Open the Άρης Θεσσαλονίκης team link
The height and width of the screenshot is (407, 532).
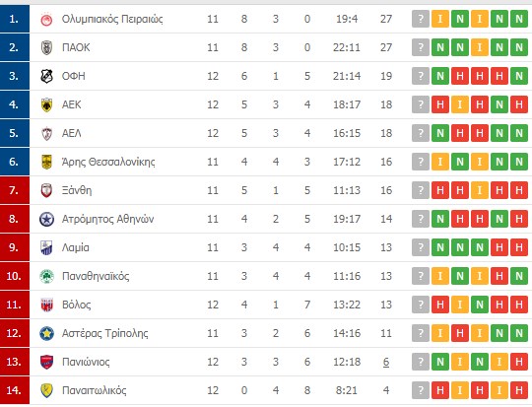108,162
